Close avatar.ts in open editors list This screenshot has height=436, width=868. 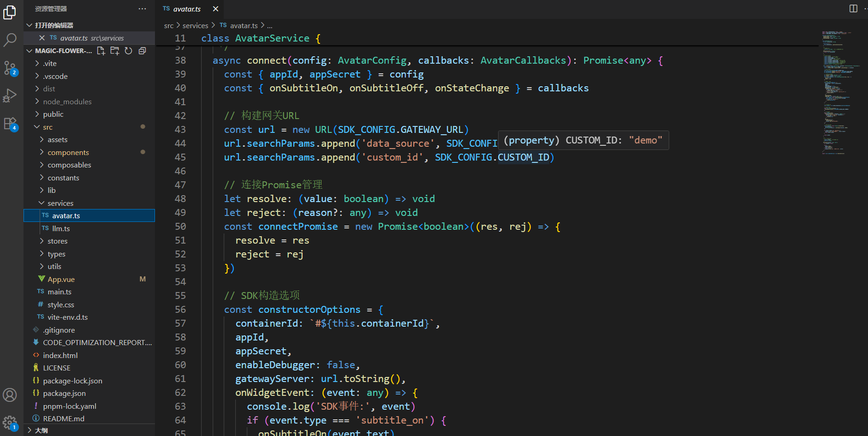pos(42,38)
